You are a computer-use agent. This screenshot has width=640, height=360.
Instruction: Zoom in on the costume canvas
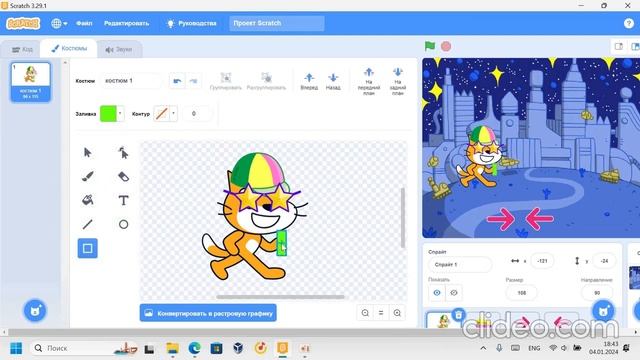click(x=397, y=313)
